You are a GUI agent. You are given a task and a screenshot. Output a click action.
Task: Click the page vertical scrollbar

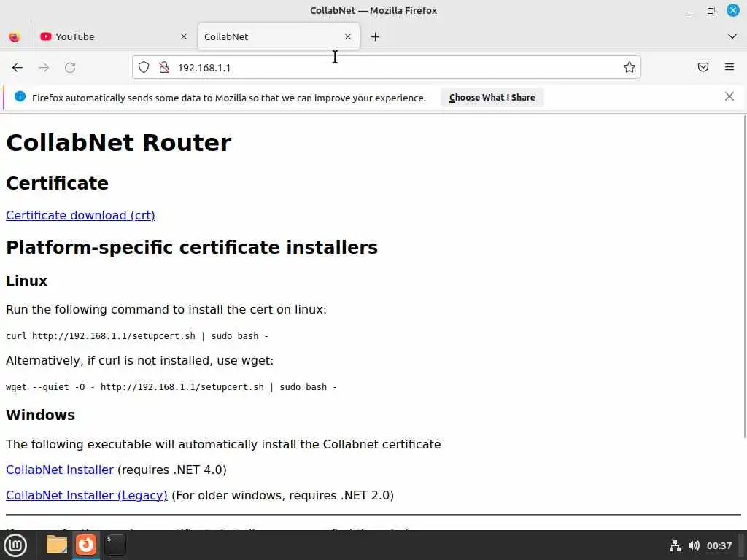[744, 276]
